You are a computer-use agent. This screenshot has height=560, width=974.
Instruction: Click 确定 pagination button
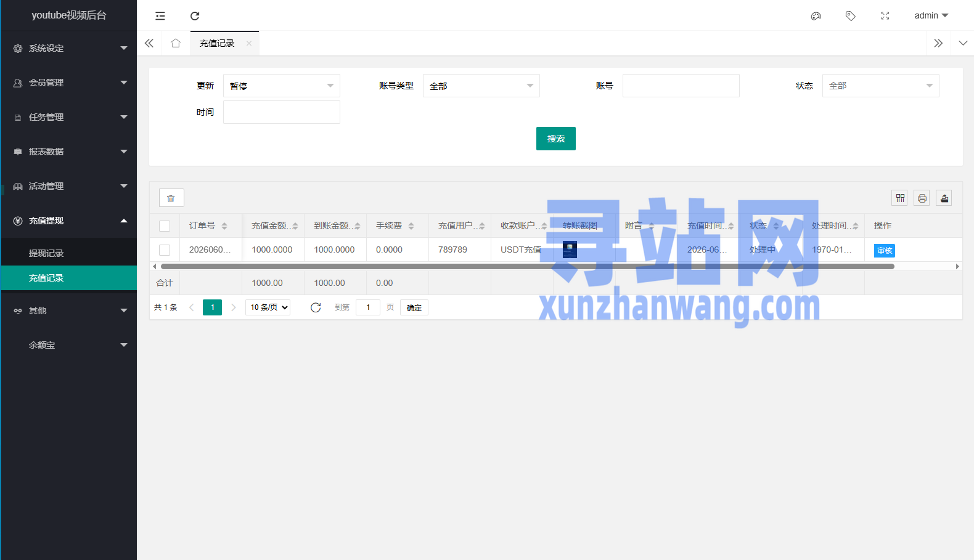point(414,307)
